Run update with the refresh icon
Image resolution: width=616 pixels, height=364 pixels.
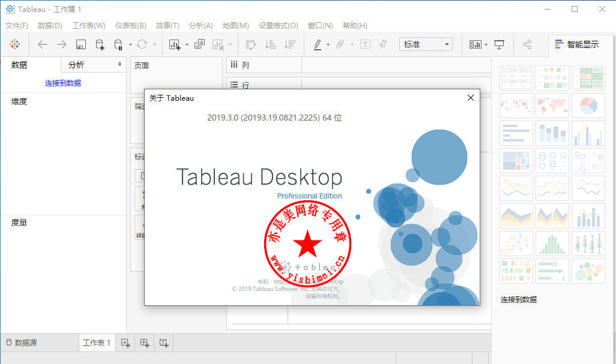[x=142, y=44]
